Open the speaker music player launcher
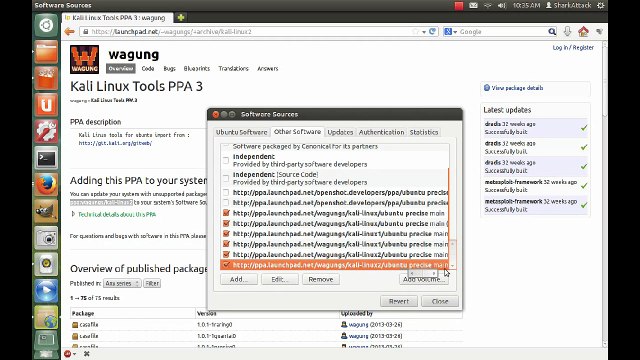This screenshot has height=360, width=640. pos(46,264)
